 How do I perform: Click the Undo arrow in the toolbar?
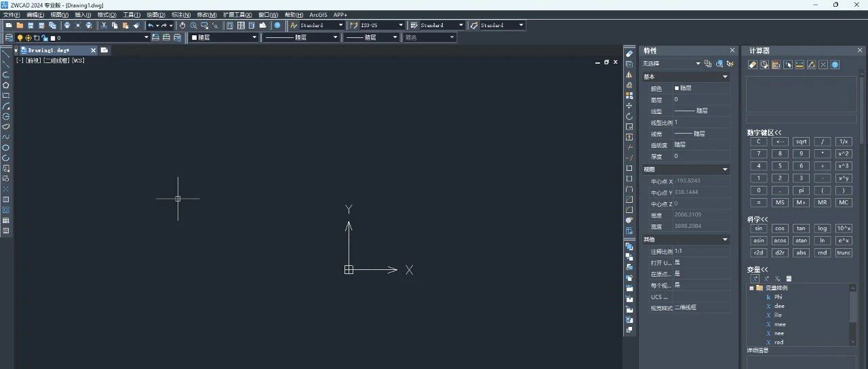150,25
